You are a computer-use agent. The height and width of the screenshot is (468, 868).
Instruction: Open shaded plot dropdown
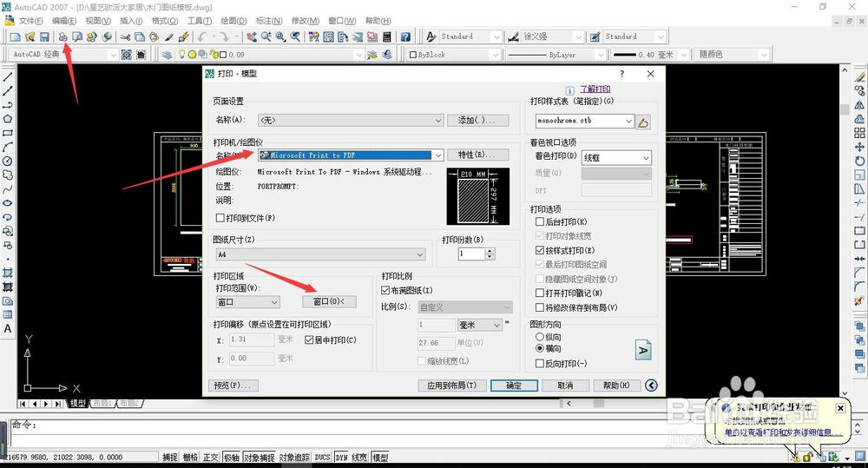click(616, 158)
